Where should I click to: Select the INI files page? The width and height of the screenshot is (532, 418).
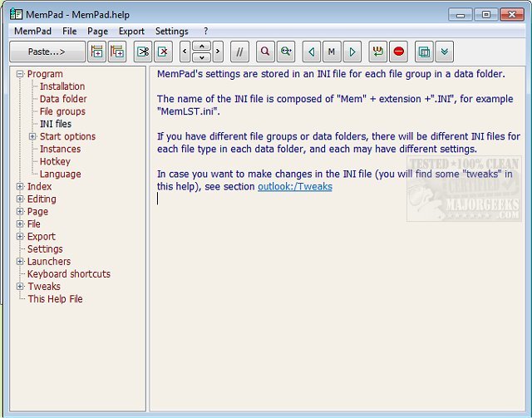pyautogui.click(x=56, y=124)
